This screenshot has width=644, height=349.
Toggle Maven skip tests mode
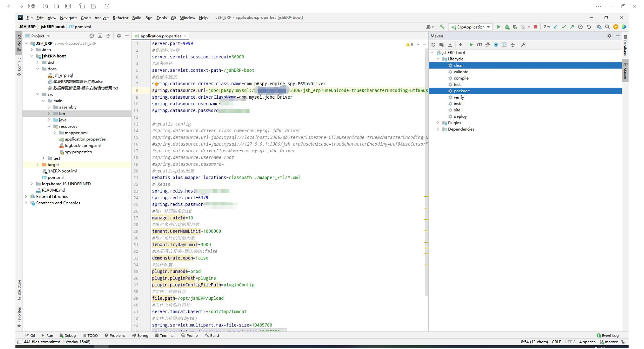coord(496,45)
